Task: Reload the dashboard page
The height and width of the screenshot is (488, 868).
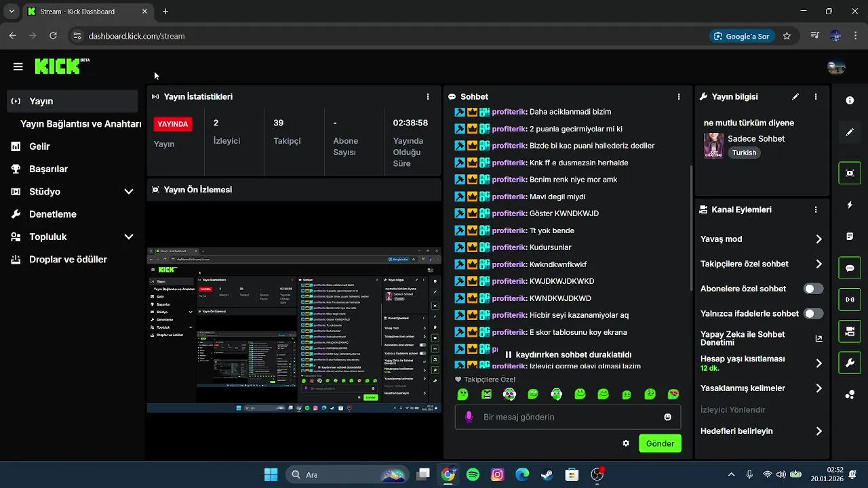Action: click(x=53, y=36)
